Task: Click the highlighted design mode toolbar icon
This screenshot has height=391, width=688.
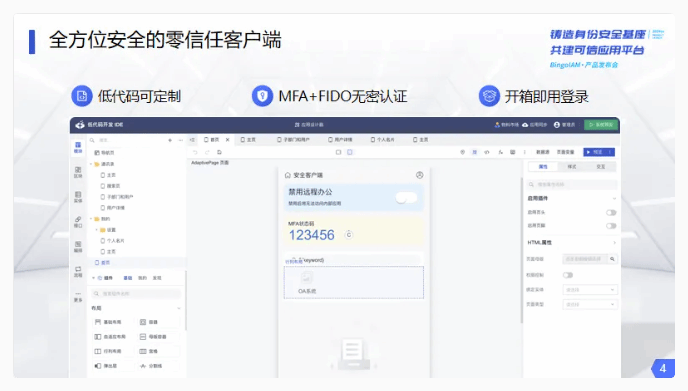Action: pos(474,152)
